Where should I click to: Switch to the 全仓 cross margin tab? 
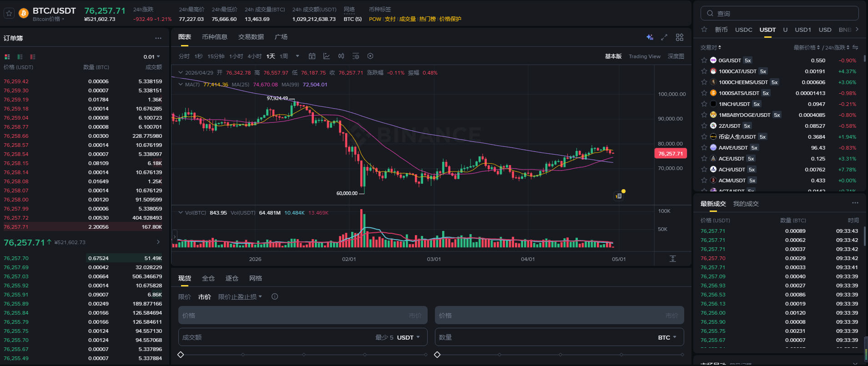coord(208,278)
